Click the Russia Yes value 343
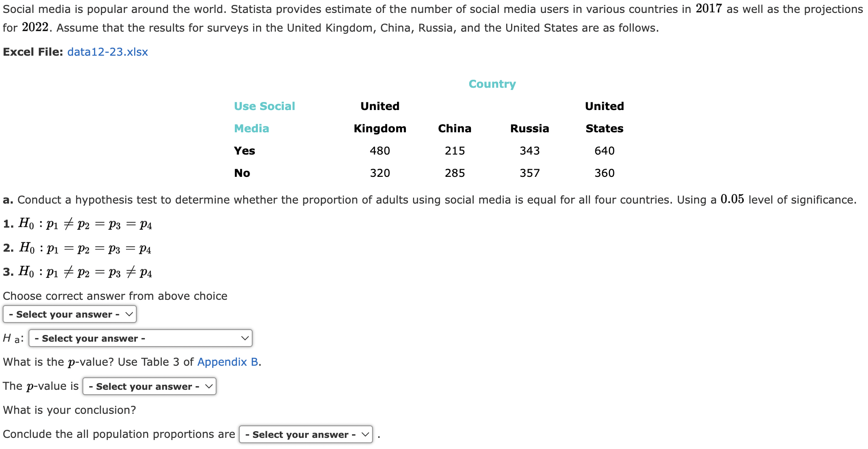The height and width of the screenshot is (449, 868). tap(529, 151)
